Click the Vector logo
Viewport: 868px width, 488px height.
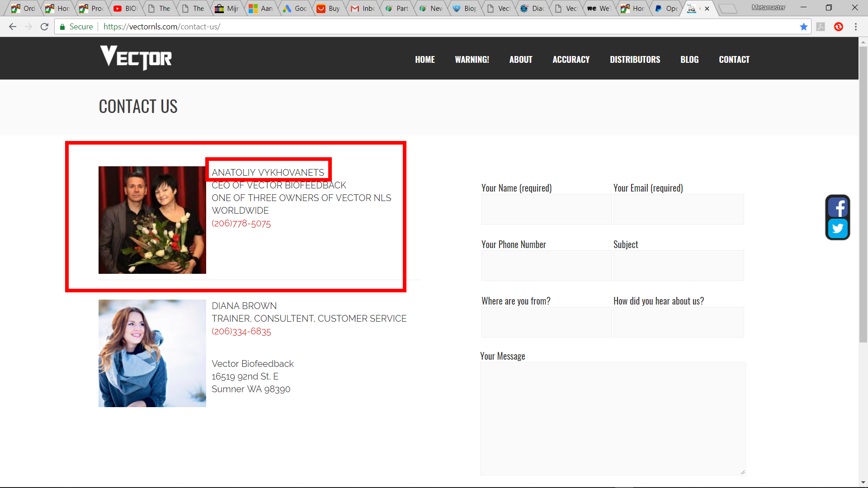(x=136, y=58)
